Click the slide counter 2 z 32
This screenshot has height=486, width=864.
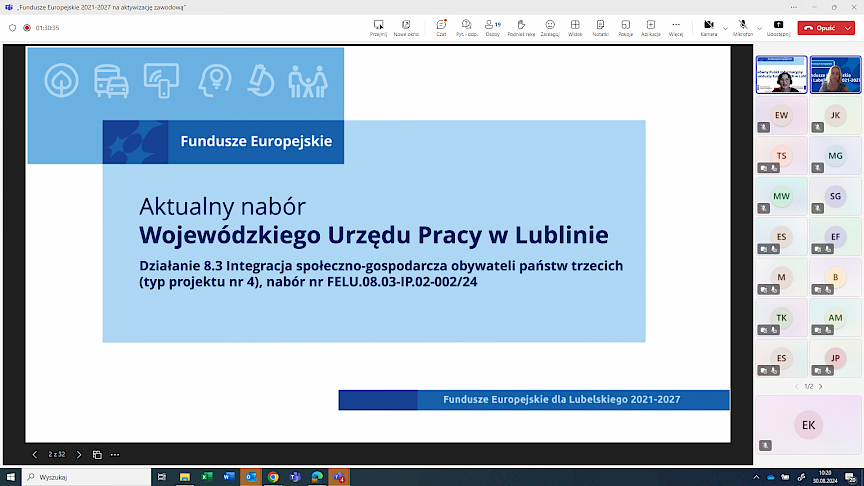pos(57,455)
